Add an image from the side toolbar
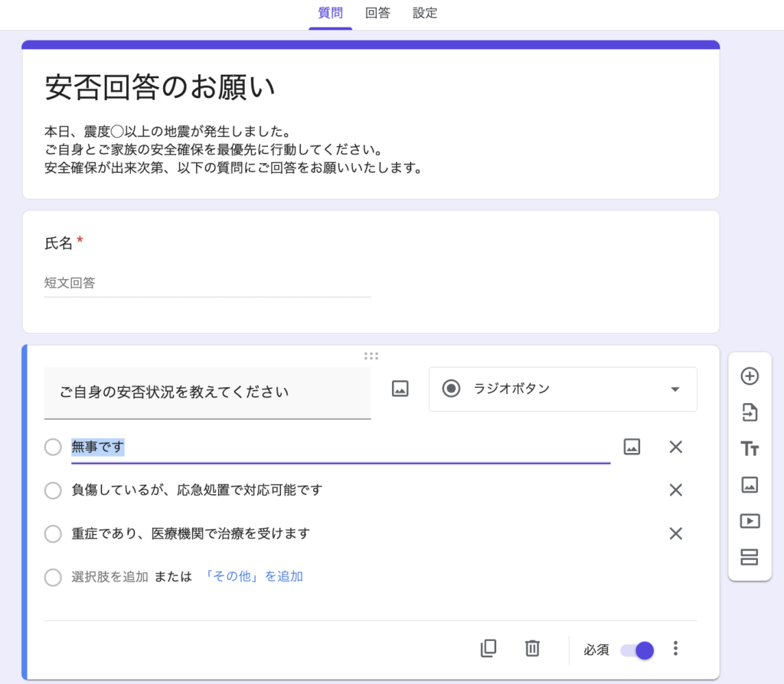Screen dimensions: 784x684 (750, 484)
